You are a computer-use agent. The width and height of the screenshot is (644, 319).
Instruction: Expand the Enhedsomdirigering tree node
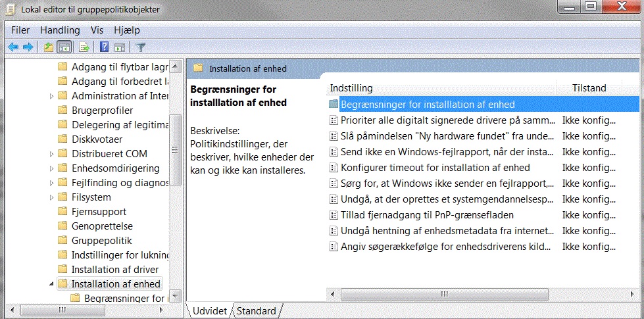pyautogui.click(x=51, y=169)
